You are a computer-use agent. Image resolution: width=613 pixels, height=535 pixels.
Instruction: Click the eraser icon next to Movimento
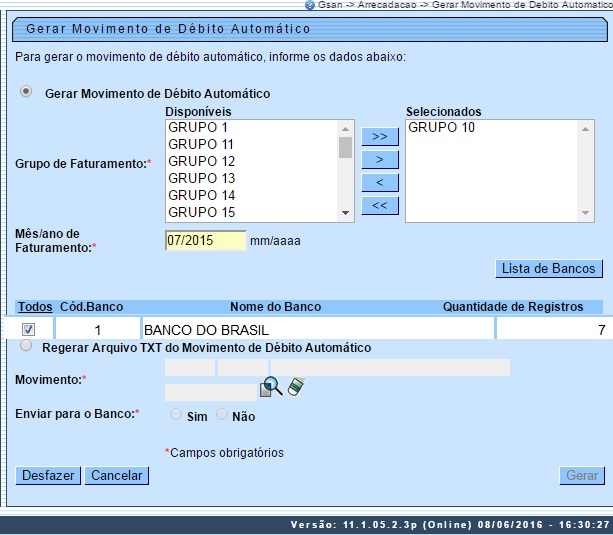(x=294, y=387)
